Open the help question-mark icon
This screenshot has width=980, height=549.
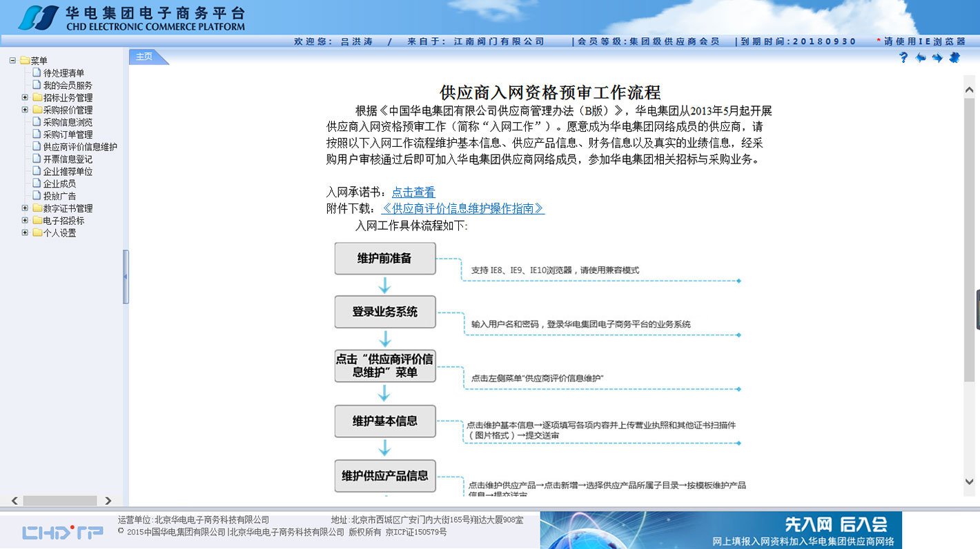tap(903, 58)
